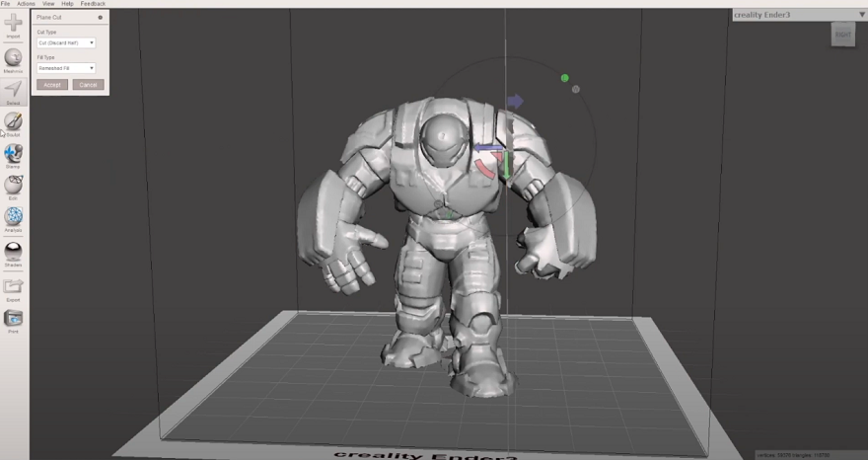Click the Print icon in sidebar
This screenshot has height=460, width=868.
coord(13,318)
